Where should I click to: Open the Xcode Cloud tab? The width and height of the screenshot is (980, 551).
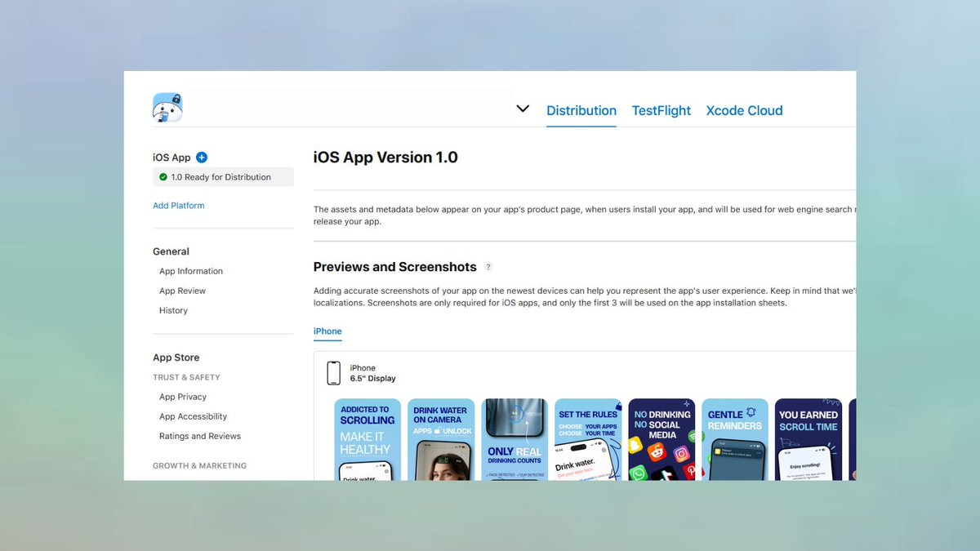(x=744, y=110)
